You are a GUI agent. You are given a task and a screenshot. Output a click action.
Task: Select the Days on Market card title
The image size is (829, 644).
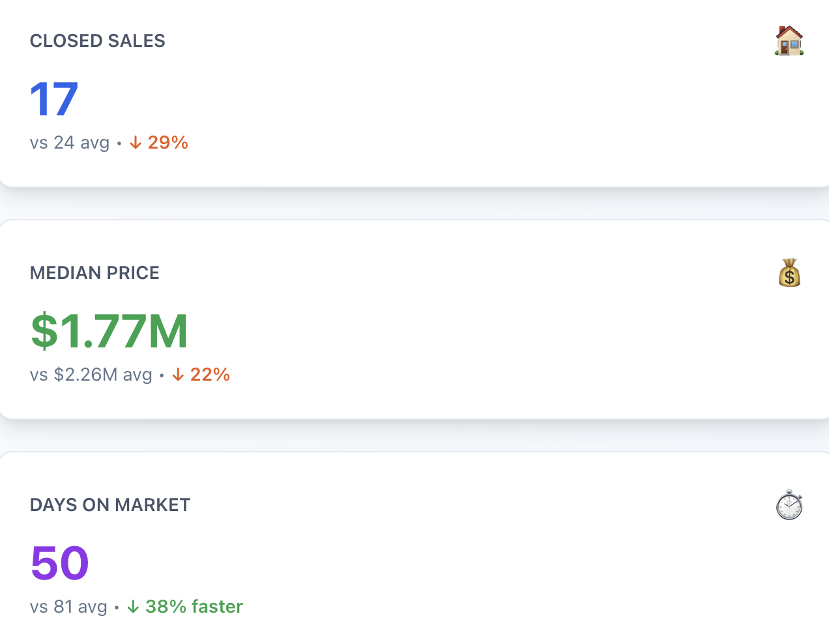tap(110, 505)
